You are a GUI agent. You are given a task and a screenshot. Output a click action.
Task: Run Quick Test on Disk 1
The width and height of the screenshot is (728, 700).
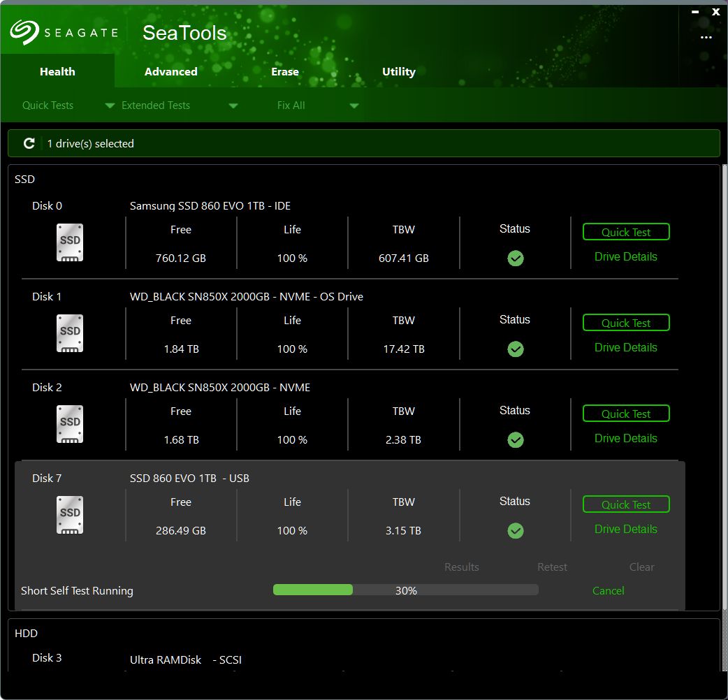(625, 323)
